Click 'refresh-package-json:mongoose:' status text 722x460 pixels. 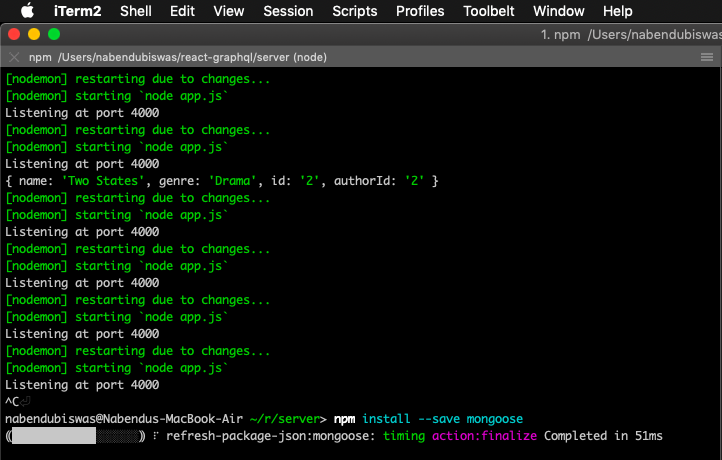[271, 436]
